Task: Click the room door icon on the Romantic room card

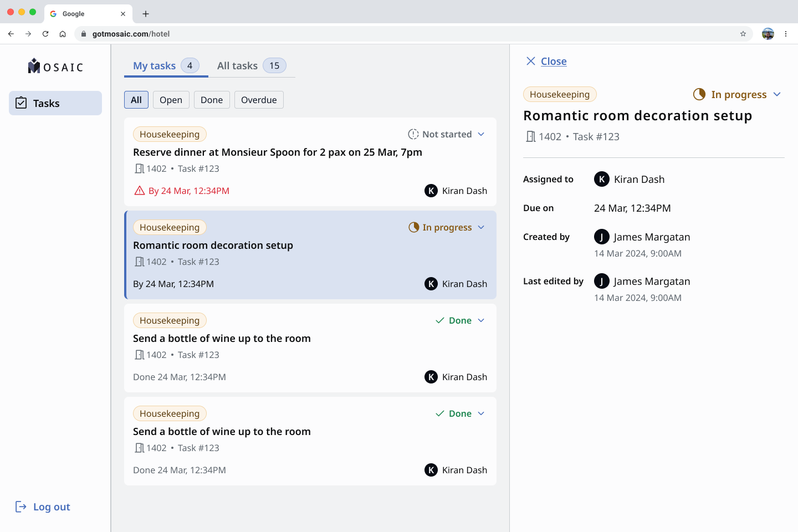Action: tap(140, 262)
